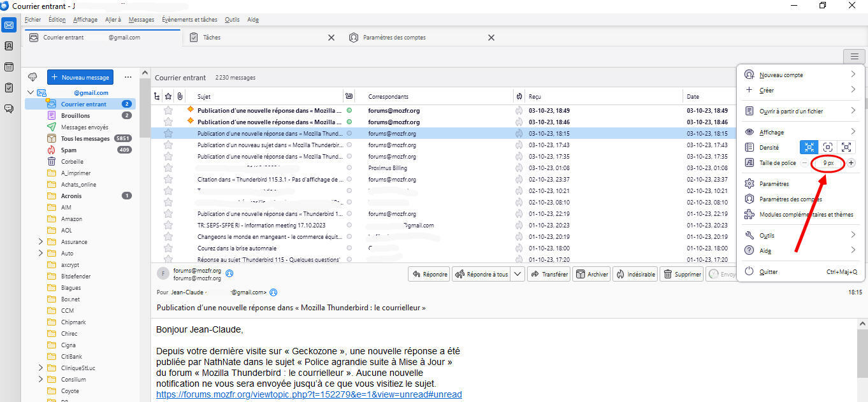The image size is (868, 402).
Task: Select the Spam folder
Action: click(x=80, y=150)
